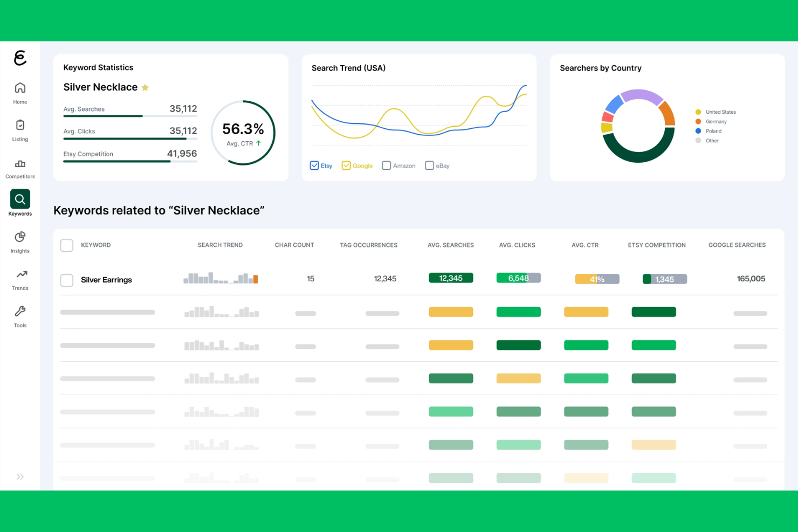
Task: Select all keywords using the header checkbox
Action: 66,245
